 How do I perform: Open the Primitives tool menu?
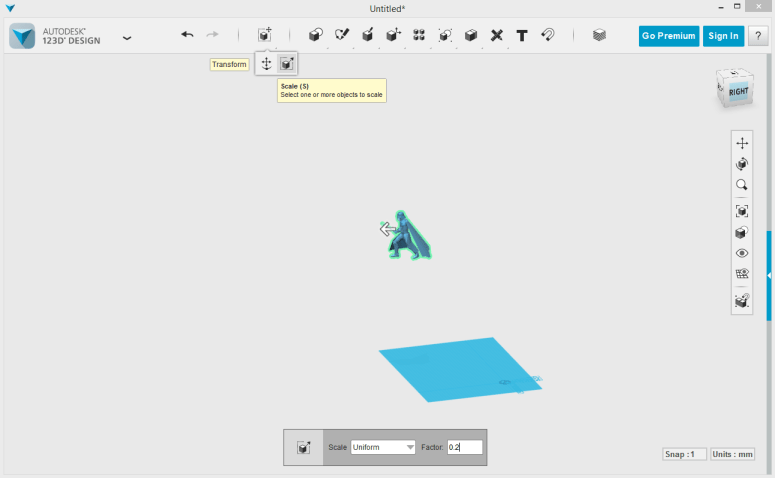315,35
